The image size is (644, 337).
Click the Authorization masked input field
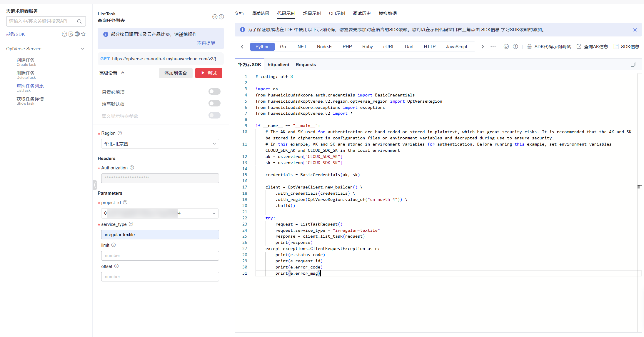pyautogui.click(x=160, y=178)
